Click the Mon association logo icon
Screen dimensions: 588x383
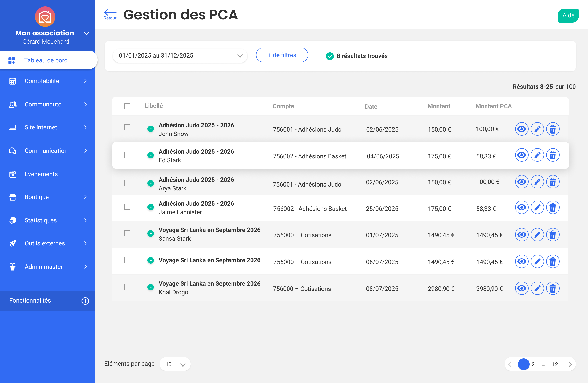[x=45, y=17]
